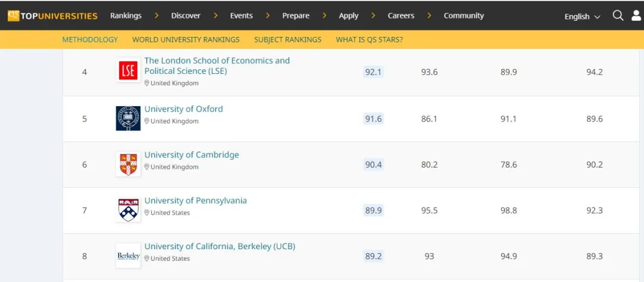Click highlighted score 91.6 for Oxford
The width and height of the screenshot is (644, 282).
(373, 119)
